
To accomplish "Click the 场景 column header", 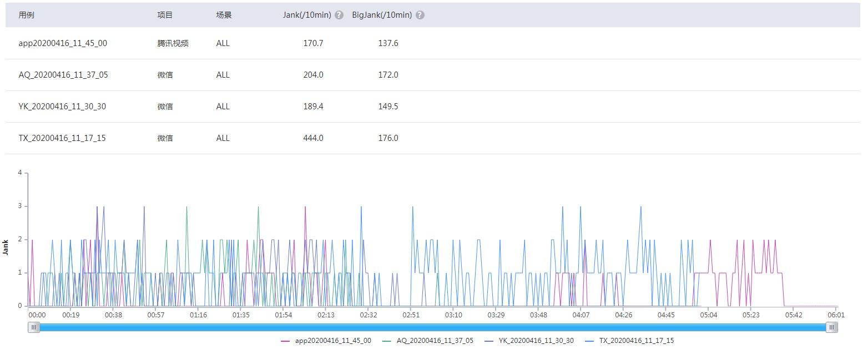I will pyautogui.click(x=224, y=15).
